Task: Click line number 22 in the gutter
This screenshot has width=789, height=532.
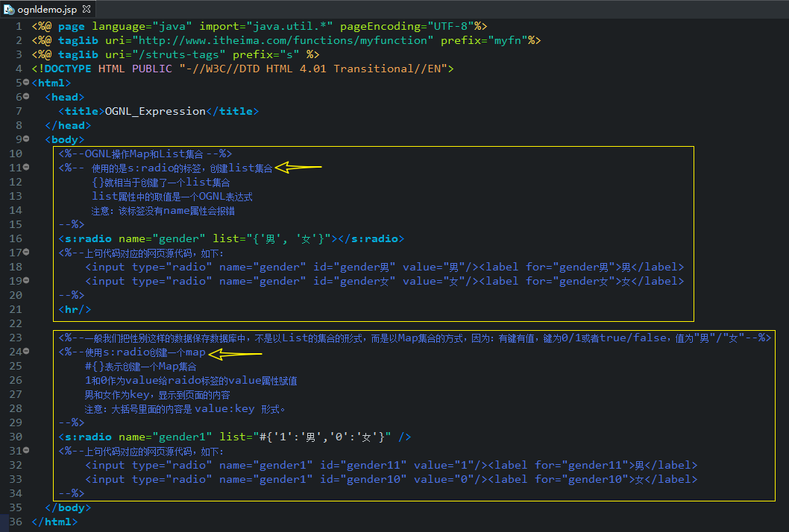Action: coord(16,323)
